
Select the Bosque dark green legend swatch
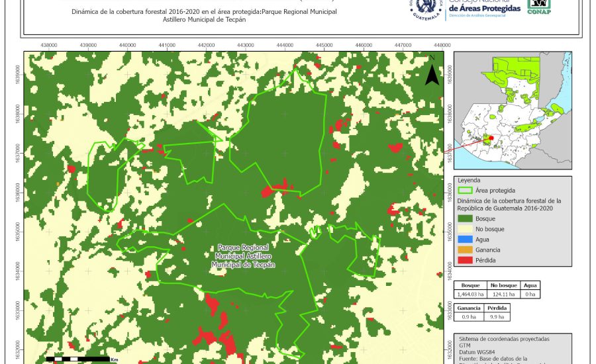[x=464, y=218]
